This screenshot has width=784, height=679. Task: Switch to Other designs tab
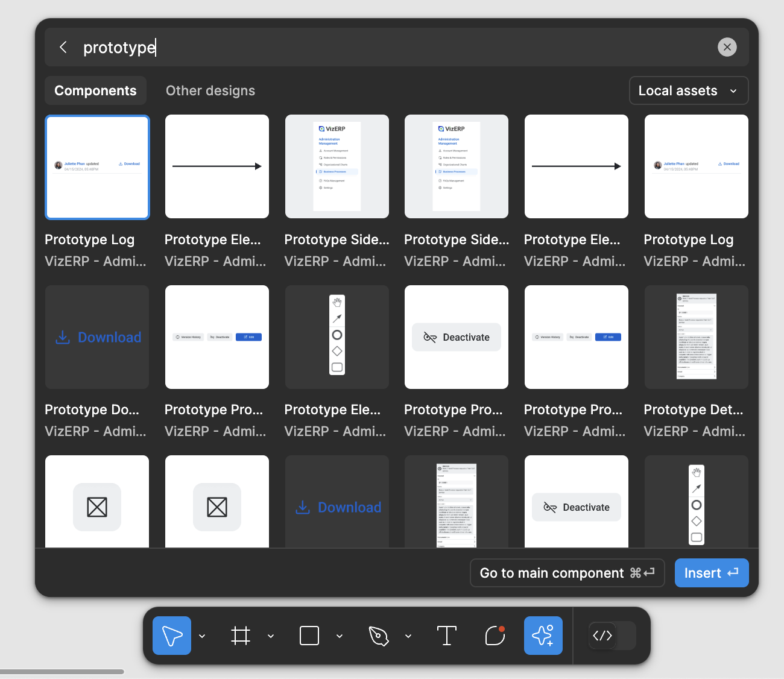pos(210,90)
